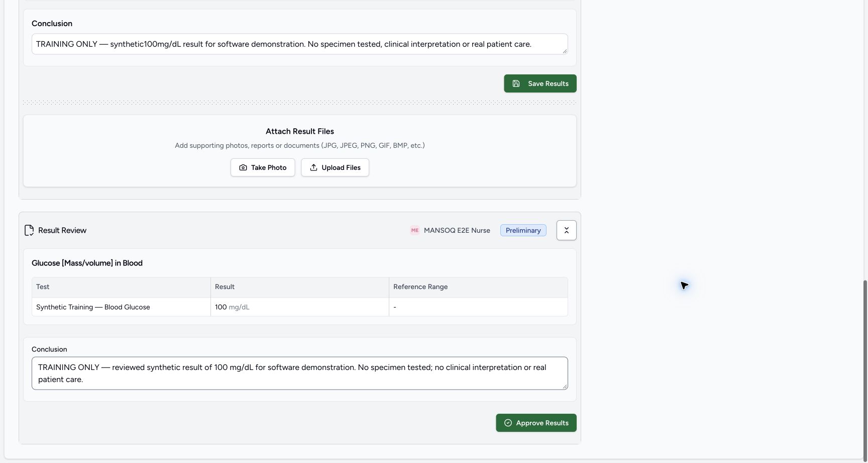Click Upload Files button
This screenshot has height=463, width=868.
point(335,167)
